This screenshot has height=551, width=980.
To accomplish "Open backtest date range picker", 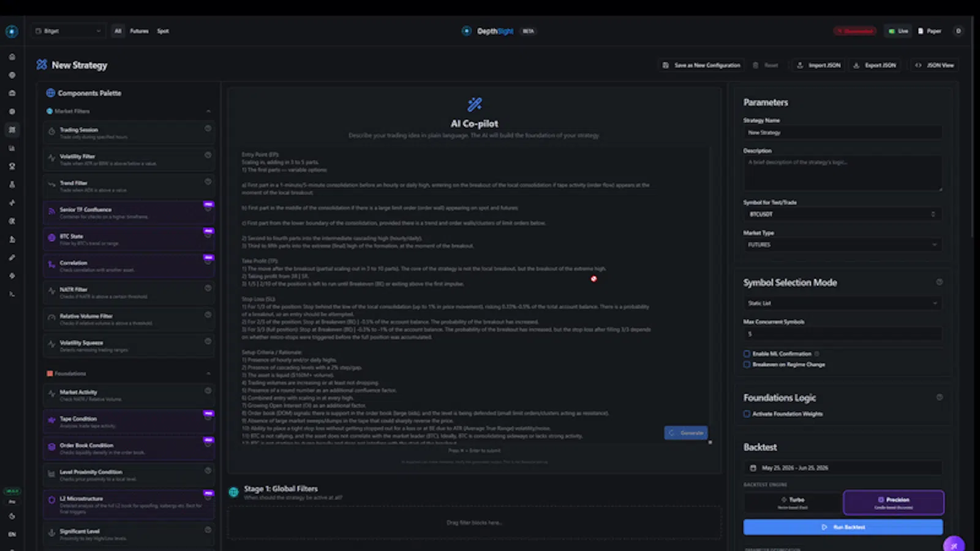I will (x=843, y=468).
